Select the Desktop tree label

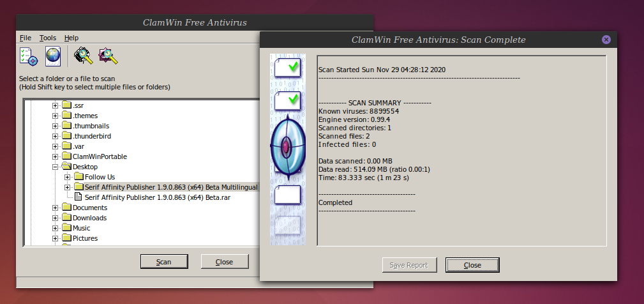pos(85,167)
